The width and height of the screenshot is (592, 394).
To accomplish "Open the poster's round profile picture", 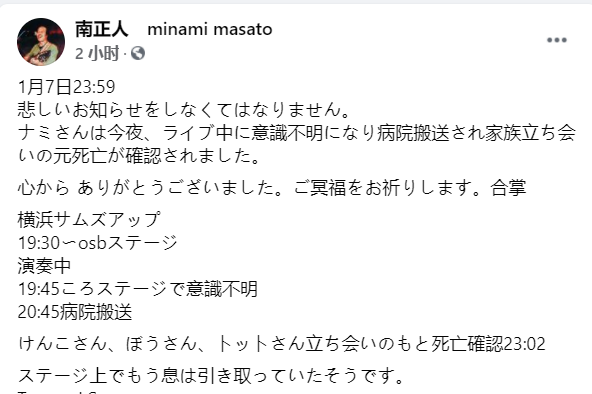I will click(41, 42).
